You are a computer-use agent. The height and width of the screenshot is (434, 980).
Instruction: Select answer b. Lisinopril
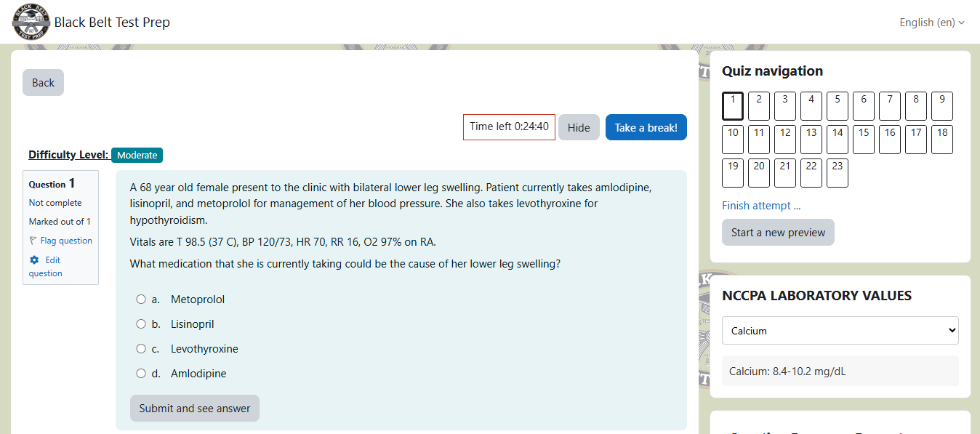pos(141,324)
